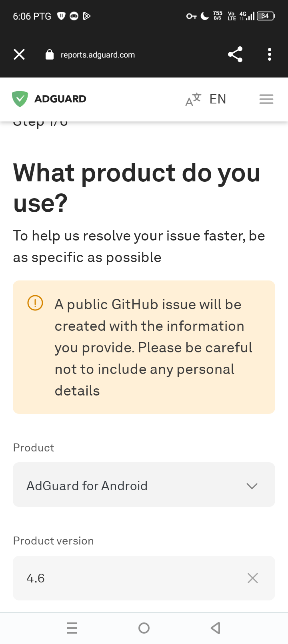Tap the reports.adguard.com address text
Image resolution: width=288 pixels, height=644 pixels.
pyautogui.click(x=98, y=55)
